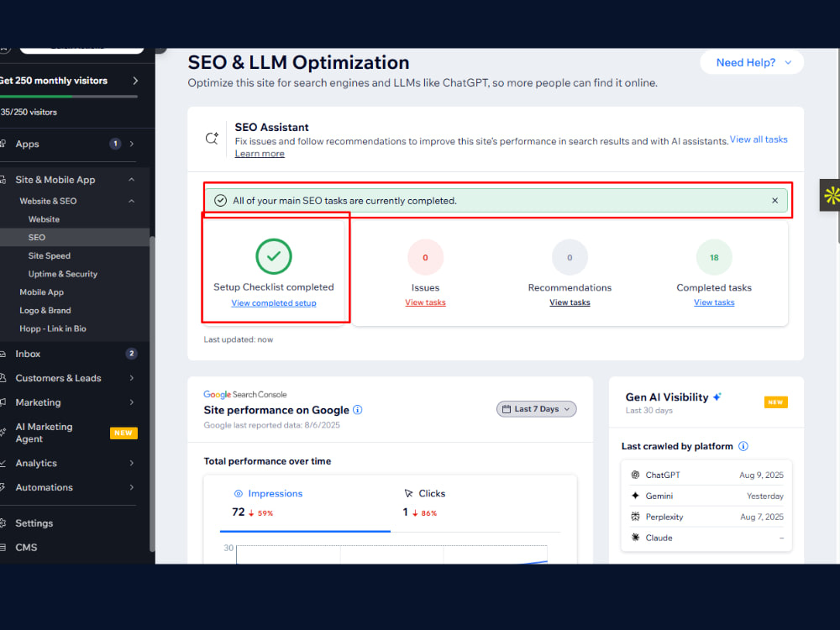Click the sidebar vertical scrollbar
840x630 pixels.
(152, 394)
